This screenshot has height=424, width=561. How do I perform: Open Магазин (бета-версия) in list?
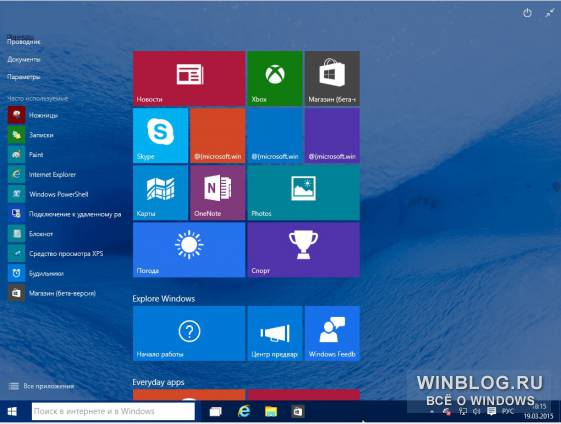point(52,293)
